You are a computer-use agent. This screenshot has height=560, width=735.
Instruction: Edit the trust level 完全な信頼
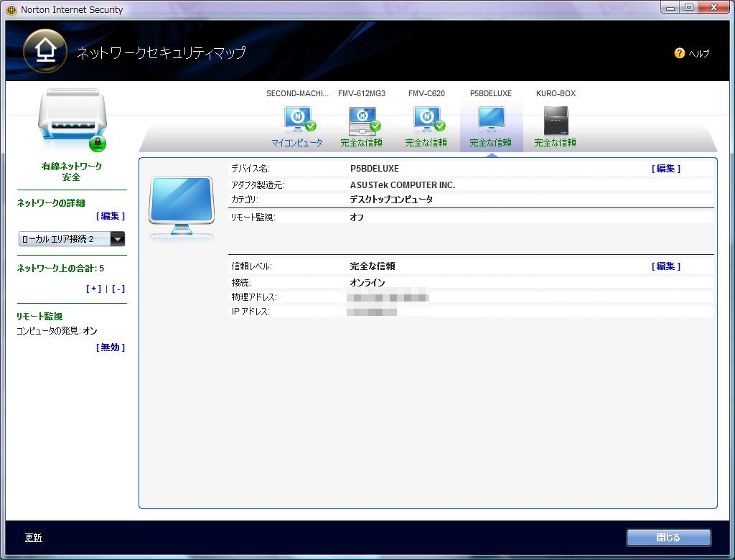(x=665, y=266)
